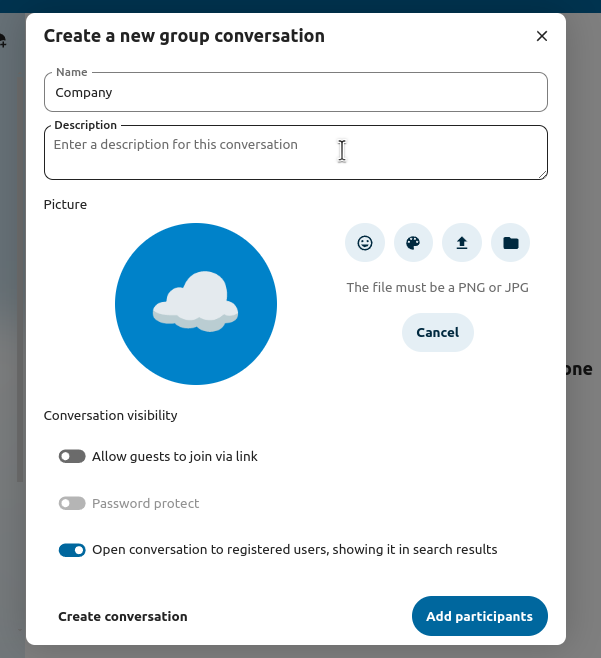Open the emoji picker for conversation picture
The width and height of the screenshot is (601, 658).
tap(365, 242)
